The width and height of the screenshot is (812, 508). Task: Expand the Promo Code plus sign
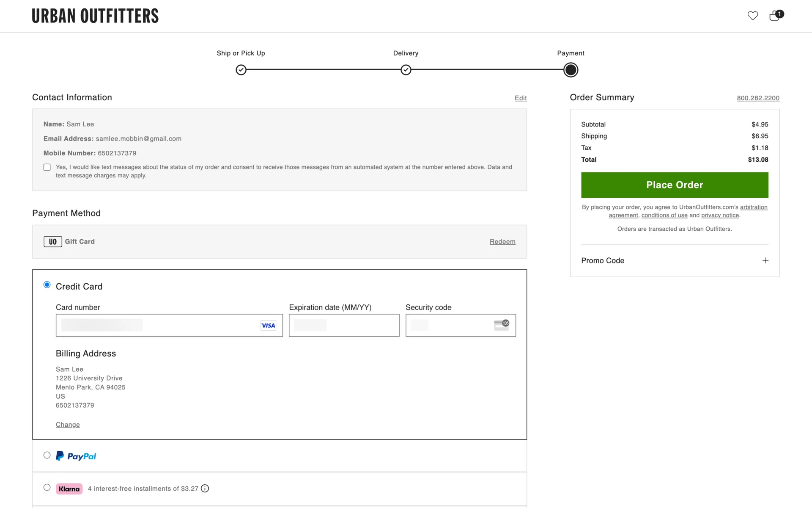coord(765,260)
